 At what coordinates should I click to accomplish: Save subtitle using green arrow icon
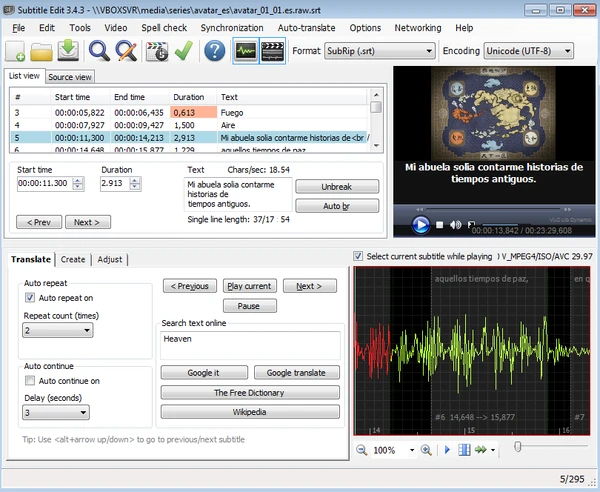tap(68, 50)
